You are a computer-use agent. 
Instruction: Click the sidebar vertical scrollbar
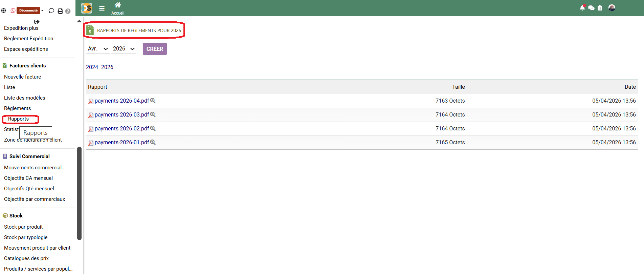click(x=80, y=193)
